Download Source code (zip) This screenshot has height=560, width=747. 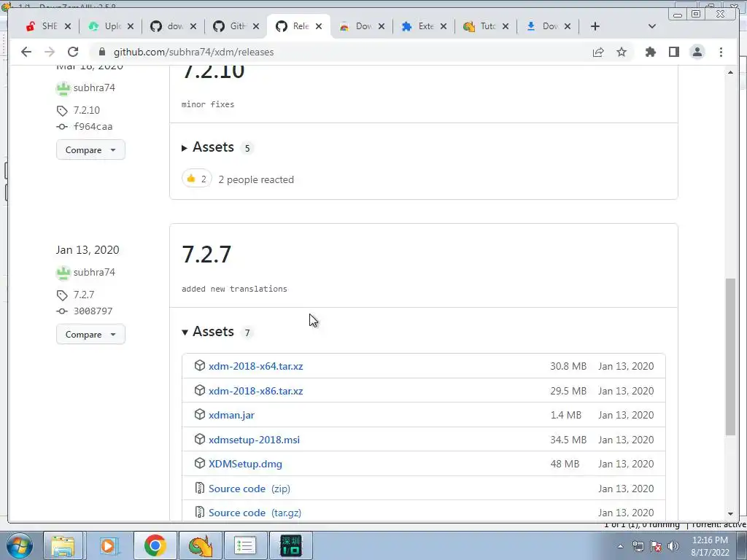(249, 489)
